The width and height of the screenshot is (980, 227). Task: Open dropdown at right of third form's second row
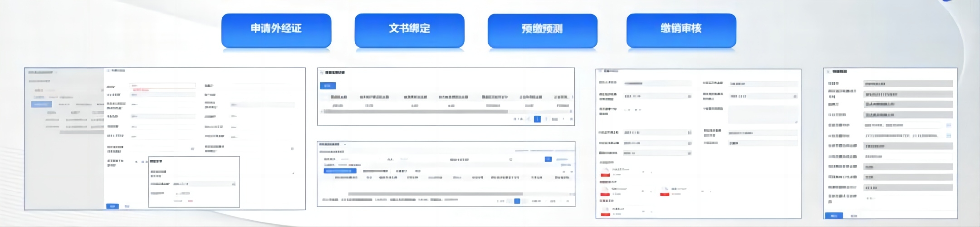[794, 96]
